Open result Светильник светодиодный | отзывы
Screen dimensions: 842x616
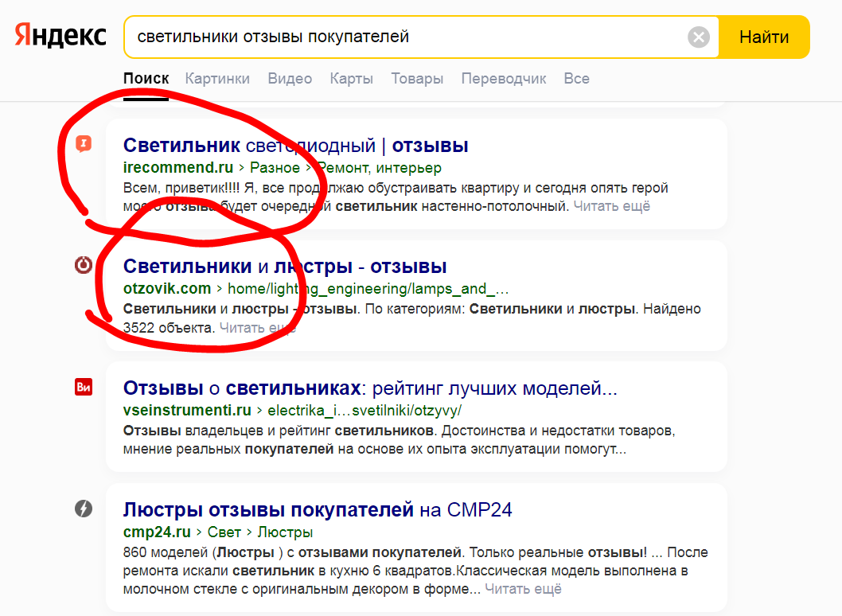pyautogui.click(x=295, y=145)
